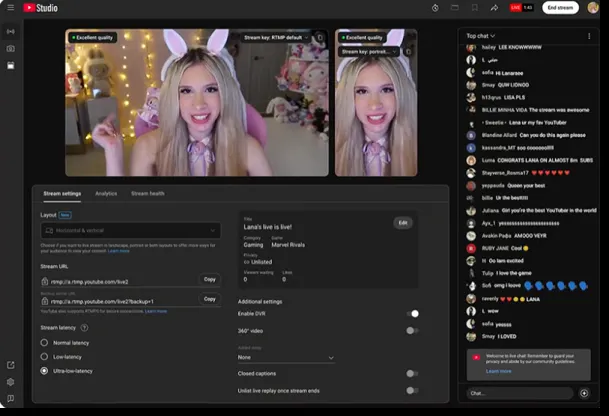Expand the Horizontal & vertical Layout dropdown
The width and height of the screenshot is (609, 416).
tap(130, 231)
